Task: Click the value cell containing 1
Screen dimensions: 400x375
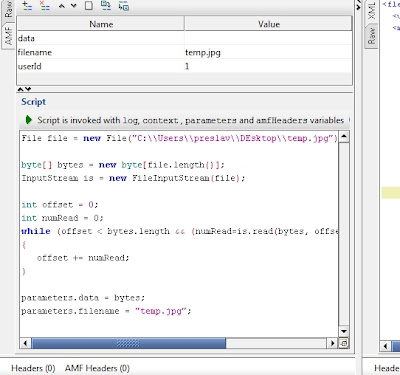Action: [268, 66]
